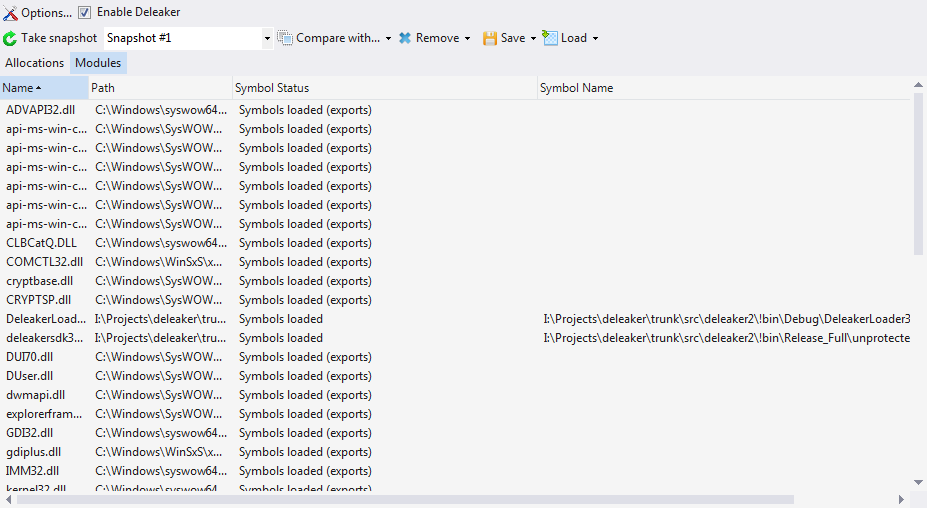Viewport: 928px width, 509px height.
Task: Sort by the Name column header
Action: [x=44, y=88]
